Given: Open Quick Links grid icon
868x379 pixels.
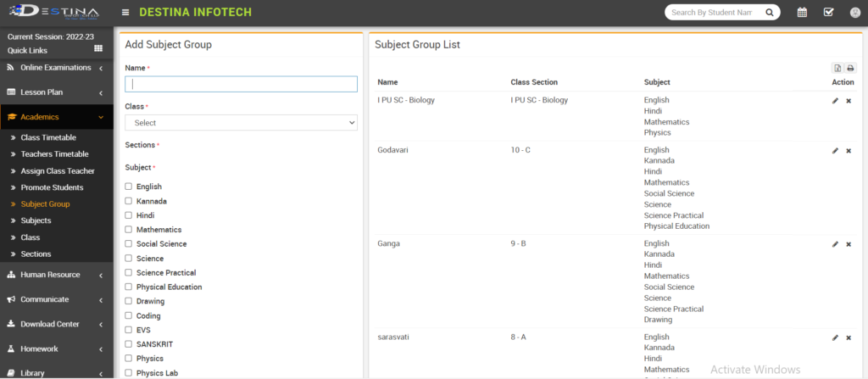Looking at the screenshot, I should pos(98,49).
